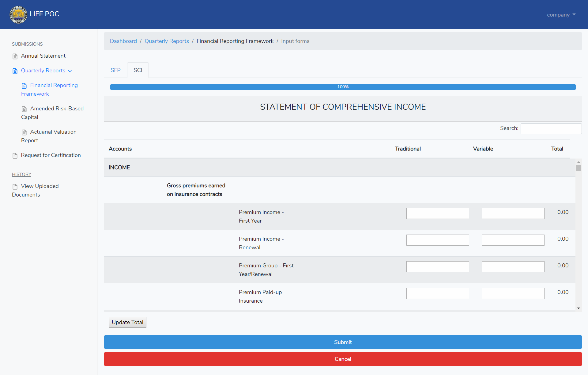This screenshot has height=375, width=588.
Task: Click the Financial Reporting Framework file icon
Action: [24, 86]
